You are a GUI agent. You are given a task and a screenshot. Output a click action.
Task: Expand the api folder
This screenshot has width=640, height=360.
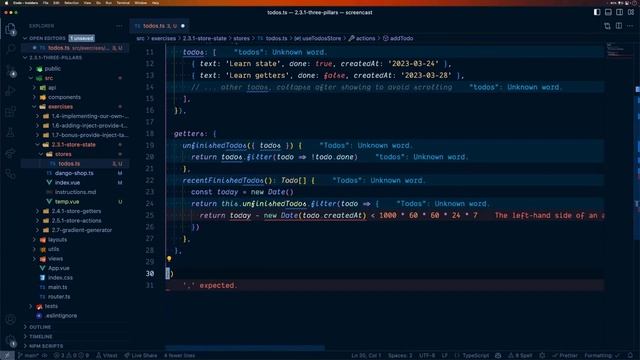click(x=52, y=87)
